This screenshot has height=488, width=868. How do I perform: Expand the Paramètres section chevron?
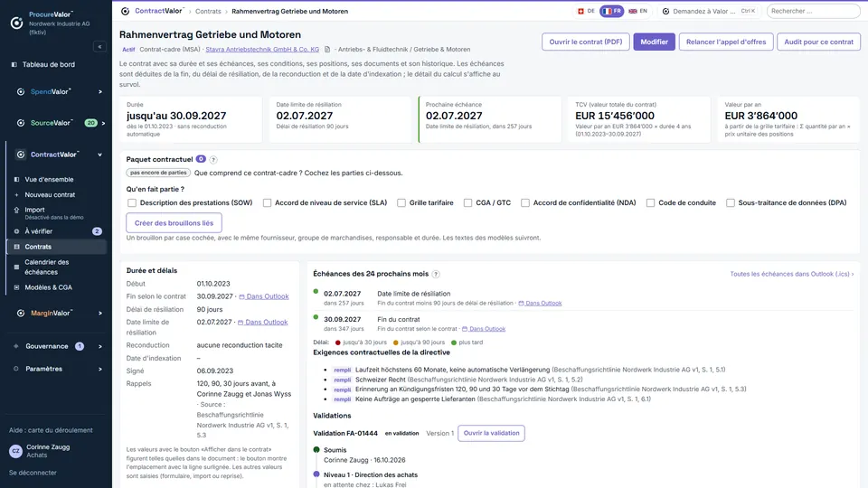point(100,369)
